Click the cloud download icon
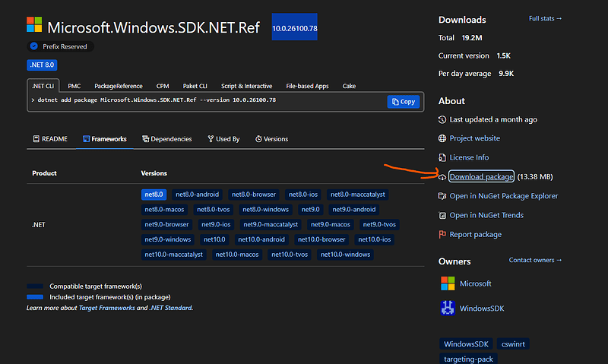608x364 pixels. 443,177
